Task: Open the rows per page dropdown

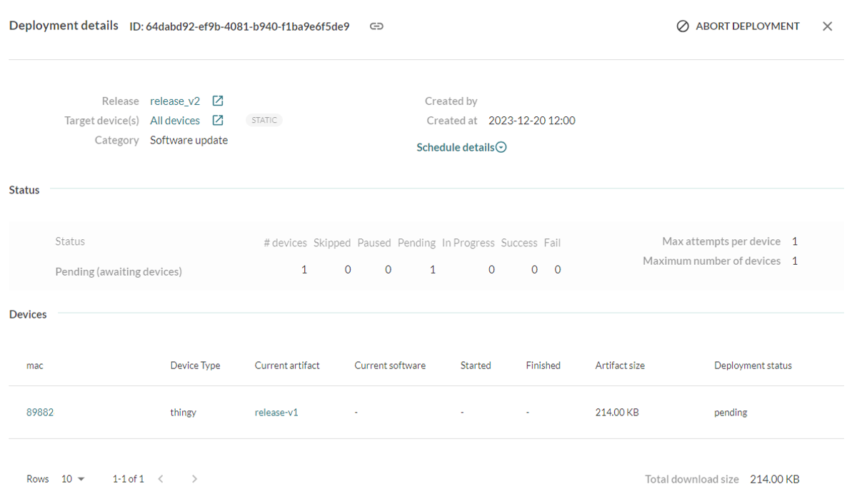Action: 73,479
